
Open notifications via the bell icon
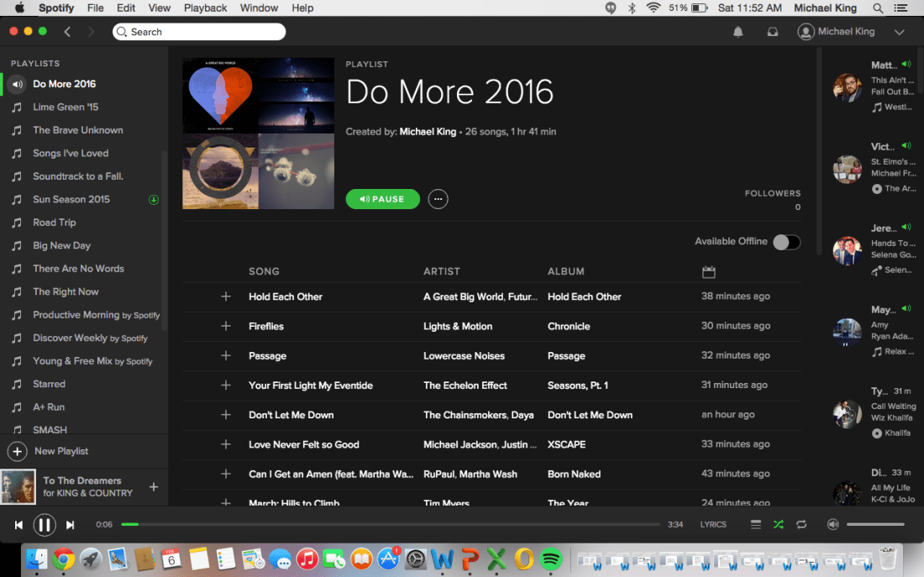pos(738,31)
